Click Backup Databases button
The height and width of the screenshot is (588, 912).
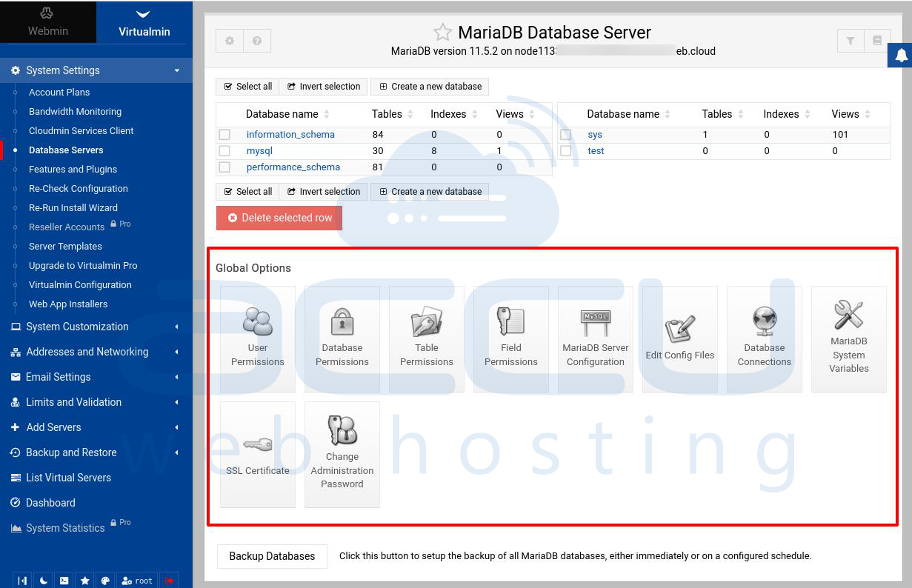click(x=272, y=556)
